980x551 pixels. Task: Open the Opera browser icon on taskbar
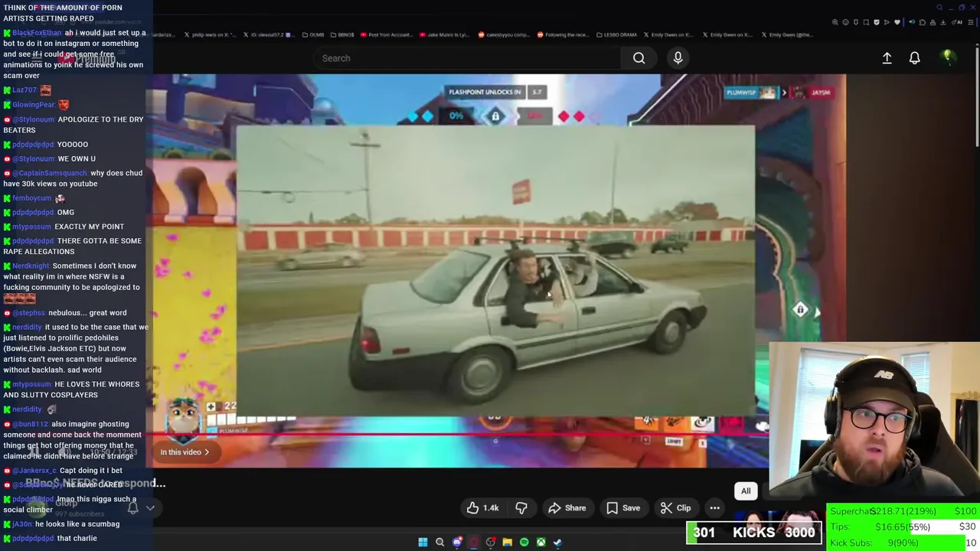pyautogui.click(x=473, y=543)
